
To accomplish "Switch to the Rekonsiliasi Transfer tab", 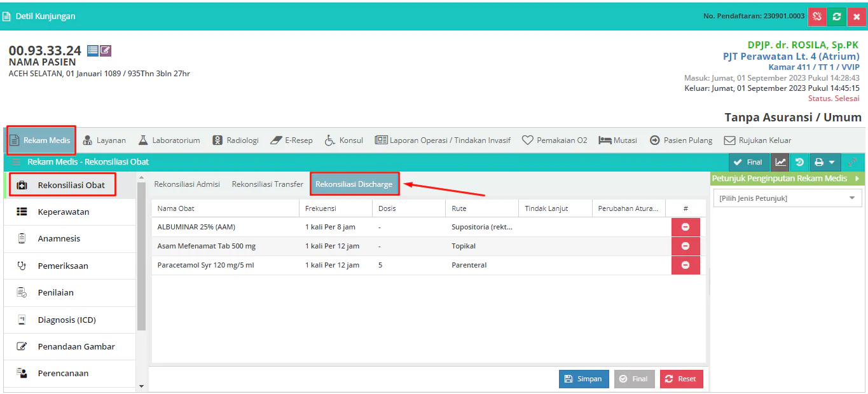I will tap(267, 184).
